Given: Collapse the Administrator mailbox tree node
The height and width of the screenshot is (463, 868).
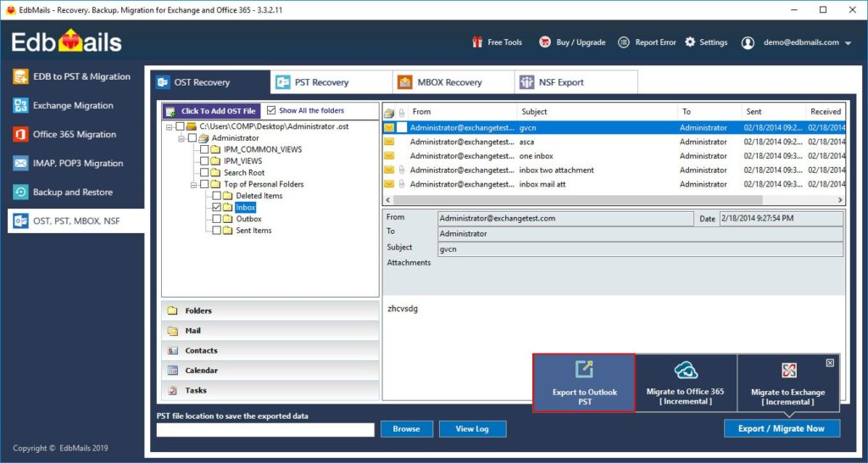Looking at the screenshot, I should click(x=181, y=138).
